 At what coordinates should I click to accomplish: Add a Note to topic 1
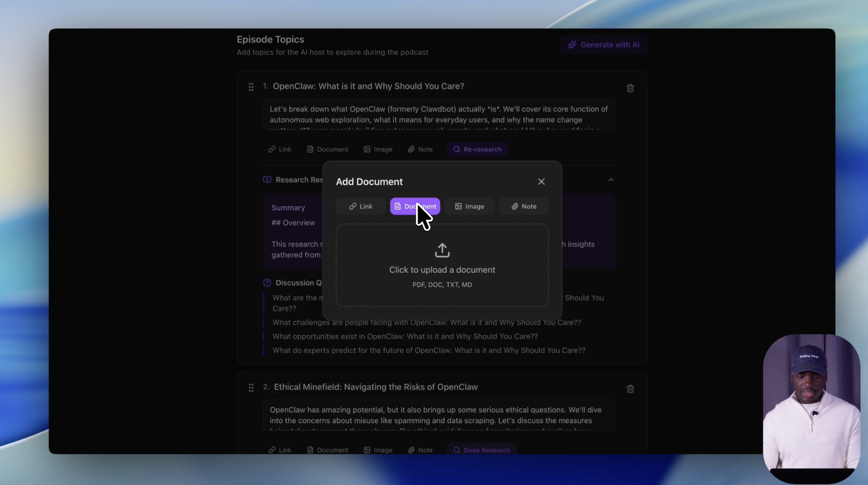click(x=420, y=149)
